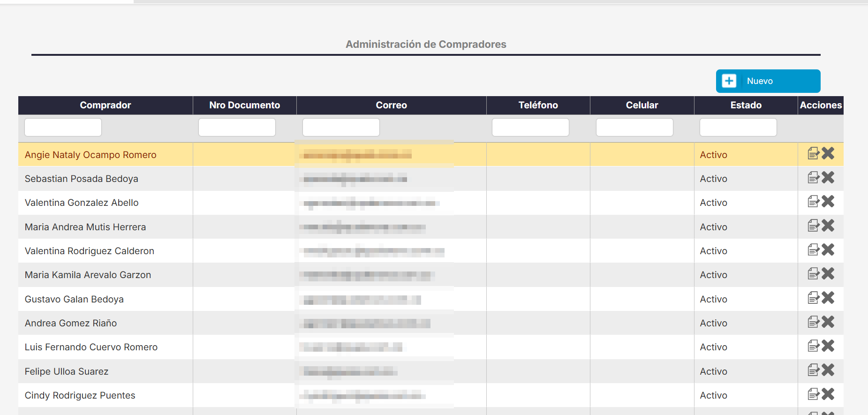868x415 pixels.
Task: Select the name Cindy Rodriguez Puentes
Action: (x=80, y=395)
